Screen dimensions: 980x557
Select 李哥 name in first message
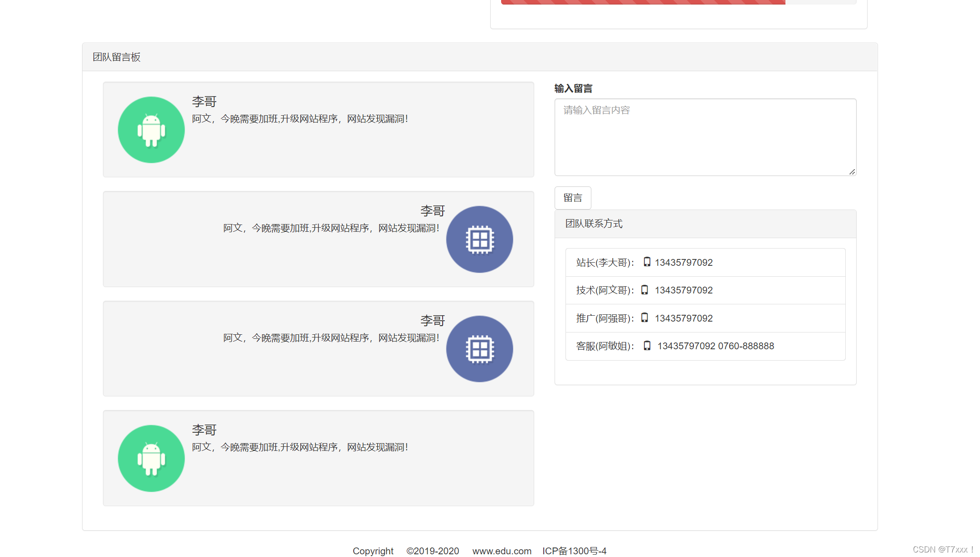click(204, 101)
